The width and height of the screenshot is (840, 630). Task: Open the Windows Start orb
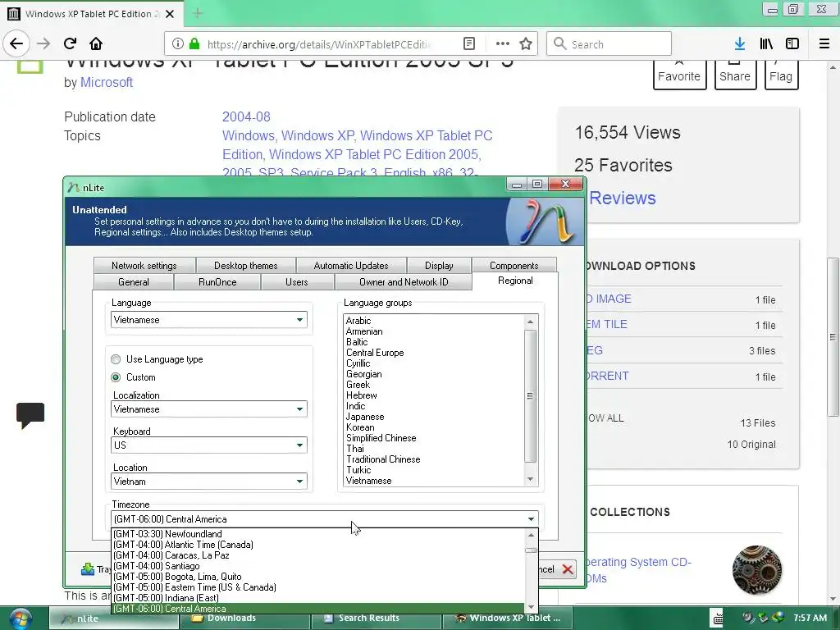click(x=21, y=619)
